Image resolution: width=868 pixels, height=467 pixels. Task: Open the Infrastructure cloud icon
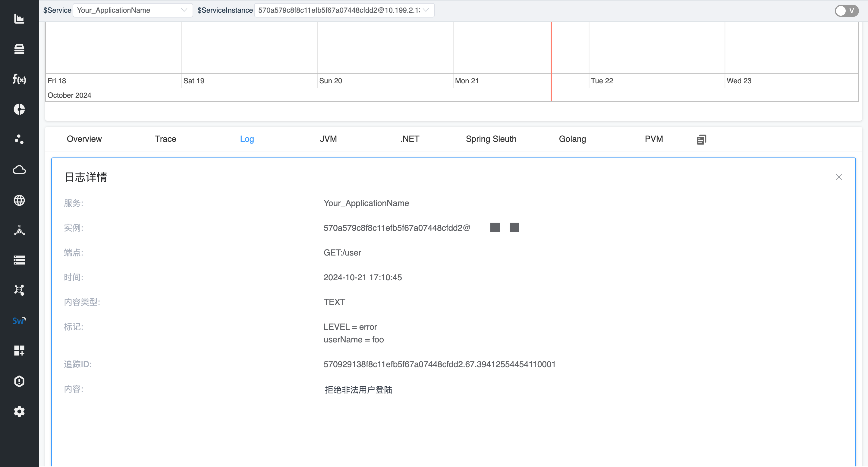point(19,170)
